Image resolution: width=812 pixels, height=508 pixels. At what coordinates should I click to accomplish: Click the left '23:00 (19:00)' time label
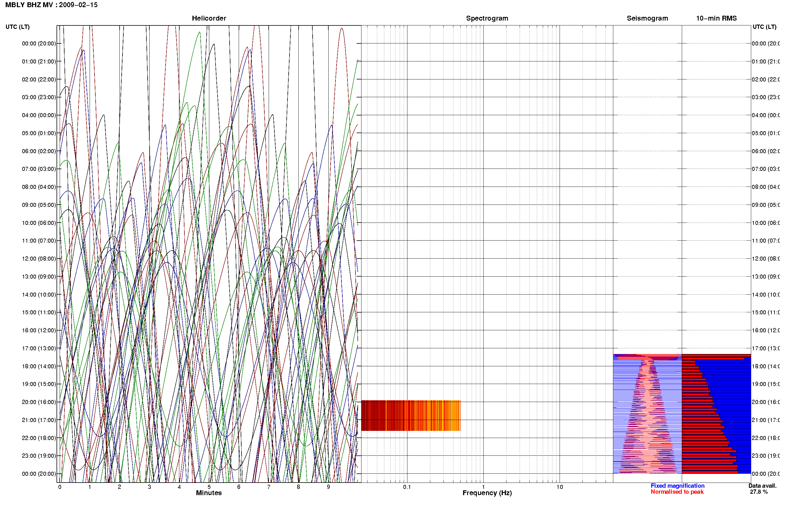pyautogui.click(x=39, y=456)
